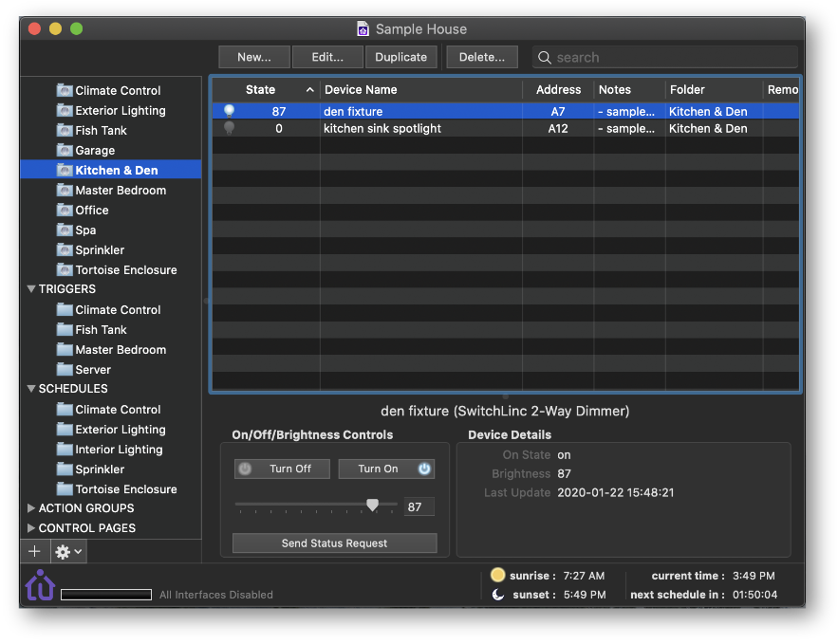The height and width of the screenshot is (644, 838).
Task: Click the Sprinkler device folder icon
Action: 65,249
